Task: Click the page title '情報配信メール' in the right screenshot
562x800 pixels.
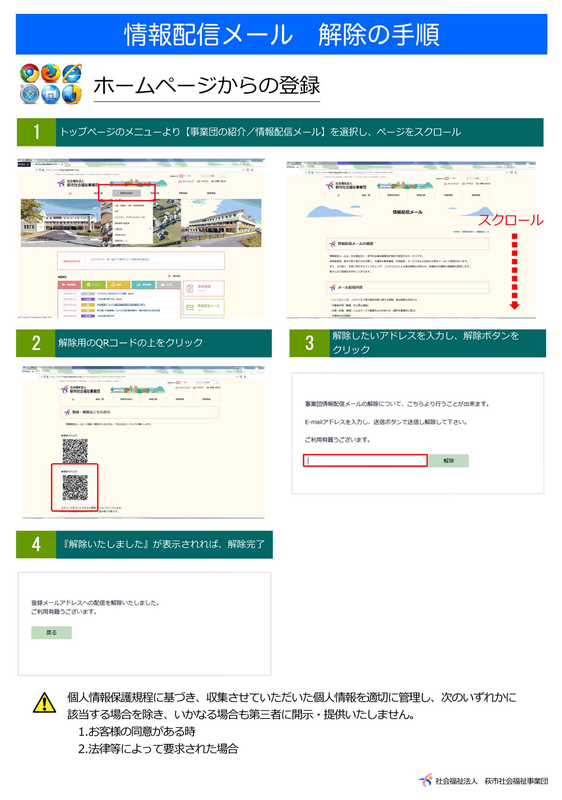Action: (407, 212)
